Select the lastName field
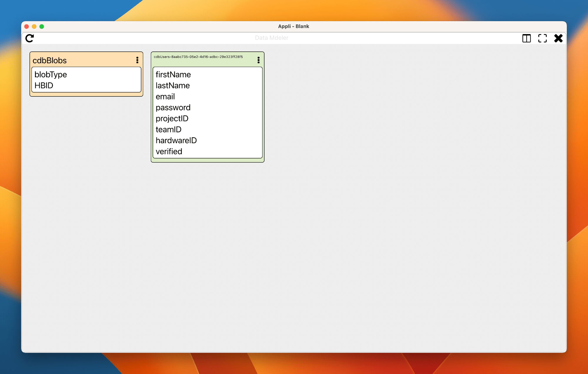Viewport: 588px width, 374px height. point(173,86)
